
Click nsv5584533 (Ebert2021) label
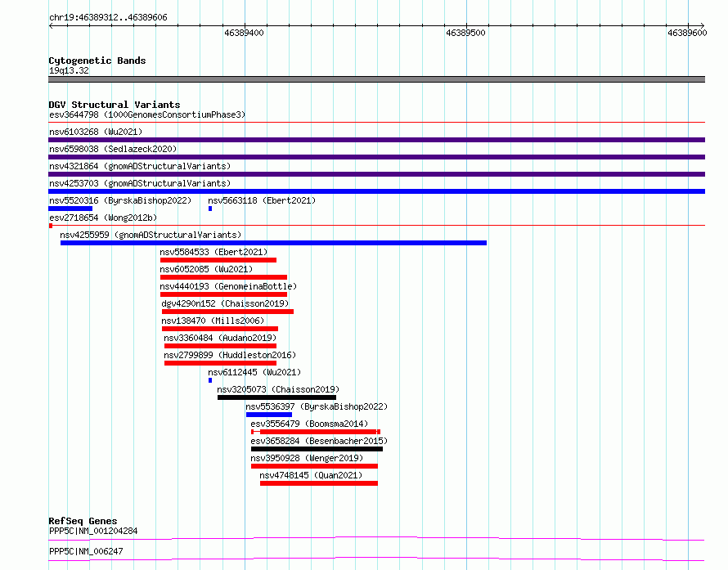(x=213, y=252)
